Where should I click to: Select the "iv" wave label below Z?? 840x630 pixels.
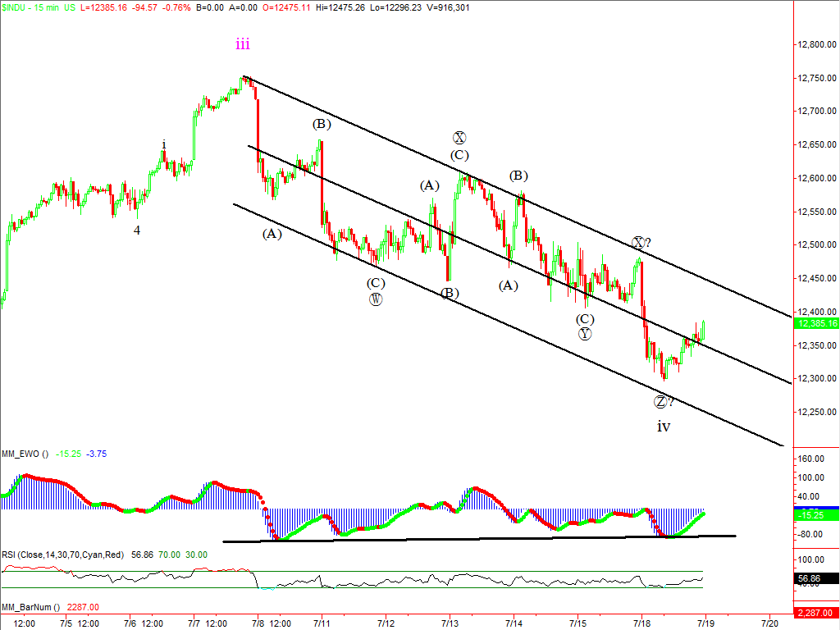(x=664, y=426)
